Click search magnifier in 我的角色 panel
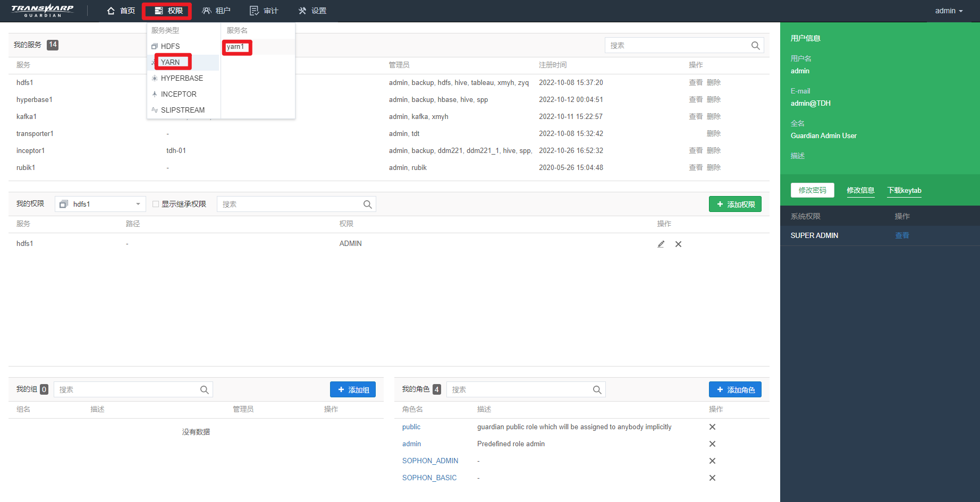 [x=597, y=390]
